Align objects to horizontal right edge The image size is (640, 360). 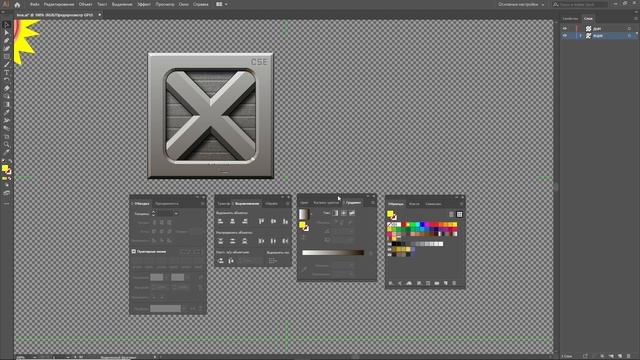pos(244,221)
